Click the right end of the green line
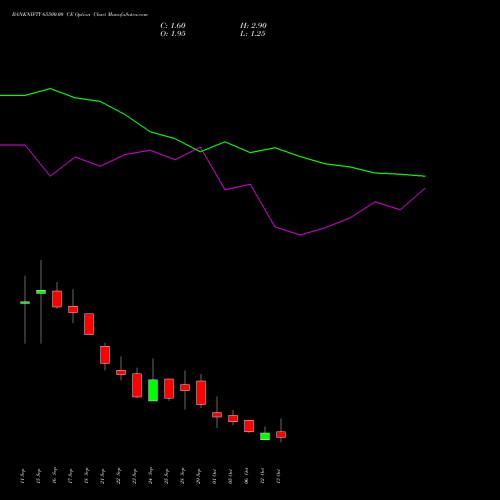 click(425, 176)
